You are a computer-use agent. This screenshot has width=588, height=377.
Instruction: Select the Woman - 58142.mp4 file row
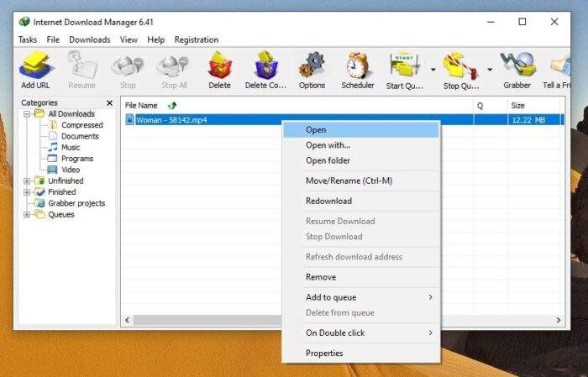(x=343, y=120)
